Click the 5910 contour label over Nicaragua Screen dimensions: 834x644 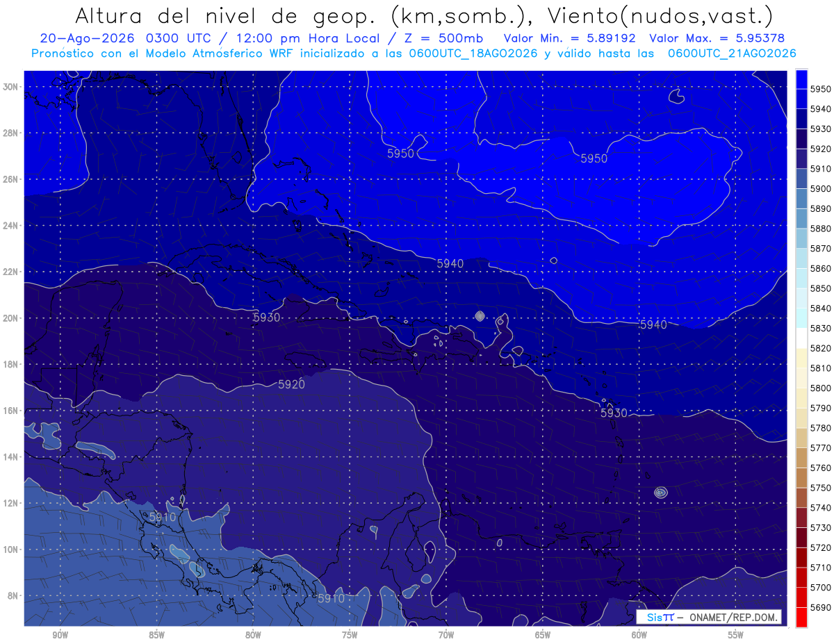pyautogui.click(x=163, y=517)
